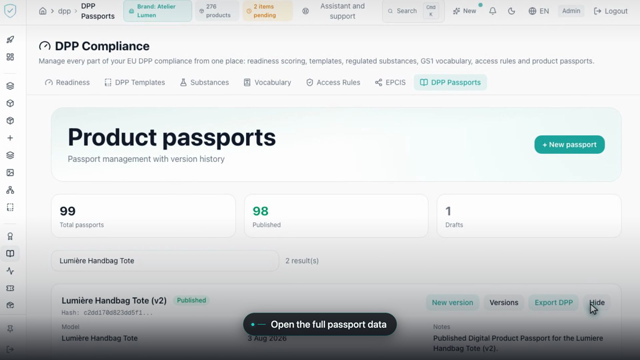Open the 2 items pending chip

(267, 11)
